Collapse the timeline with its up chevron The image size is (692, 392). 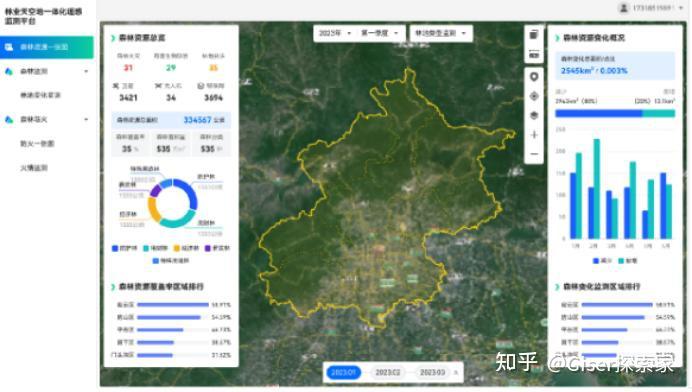point(456,373)
